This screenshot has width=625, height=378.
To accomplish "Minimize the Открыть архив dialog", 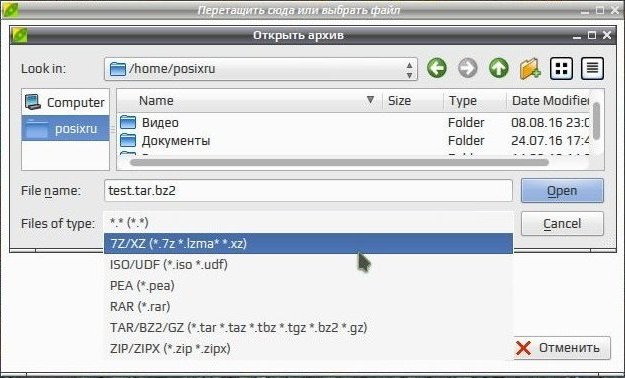I will click(x=577, y=36).
